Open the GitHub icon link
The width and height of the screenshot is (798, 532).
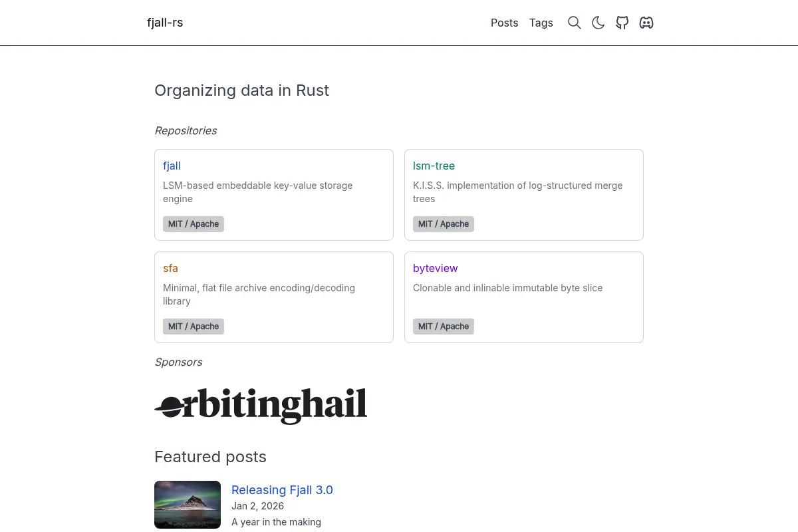pyautogui.click(x=622, y=23)
